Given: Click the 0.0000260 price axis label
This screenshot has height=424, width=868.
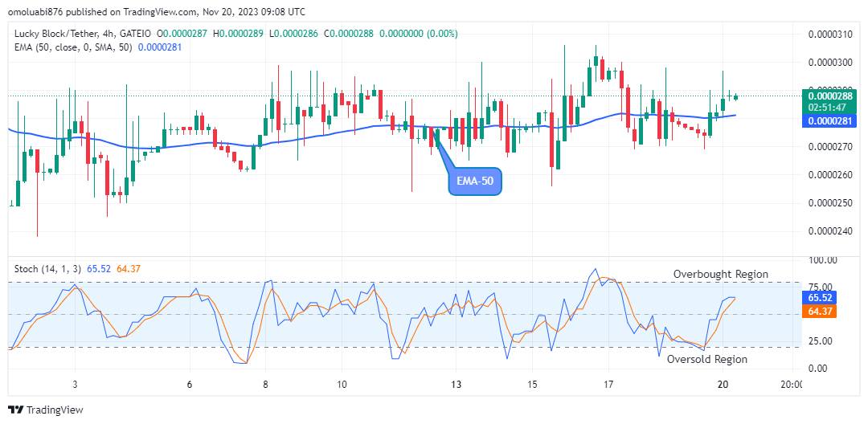Looking at the screenshot, I should (830, 175).
